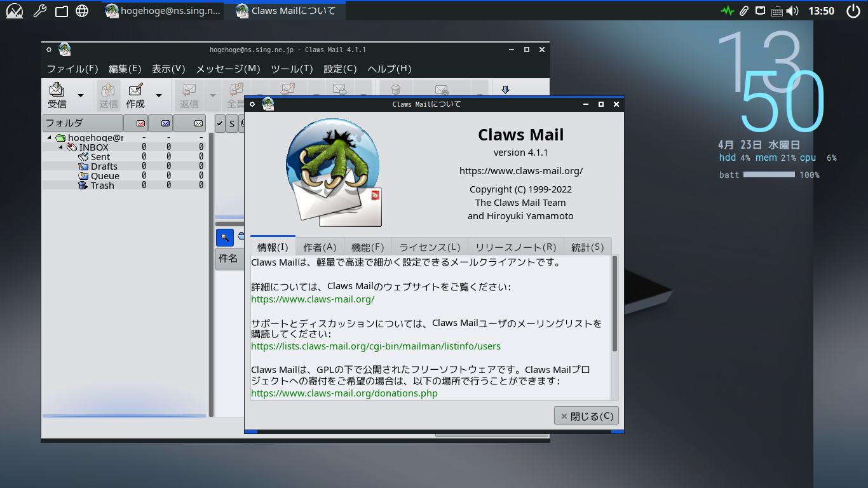Open the https://www.claws-mail.org/ link in the 情報 text
This screenshot has width=868, height=488.
click(313, 299)
